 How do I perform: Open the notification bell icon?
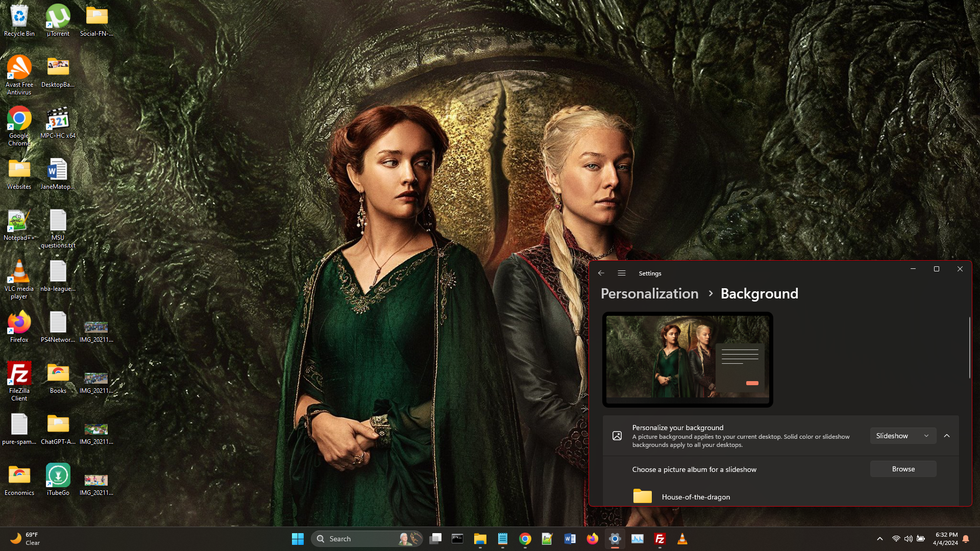(x=966, y=539)
